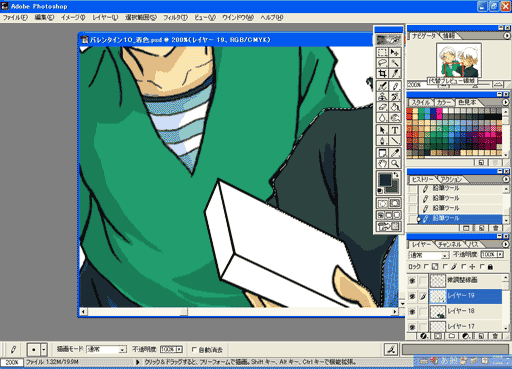This screenshot has height=369, width=512.
Task: Enable lock image pixels checkbox
Action: click(x=445, y=267)
